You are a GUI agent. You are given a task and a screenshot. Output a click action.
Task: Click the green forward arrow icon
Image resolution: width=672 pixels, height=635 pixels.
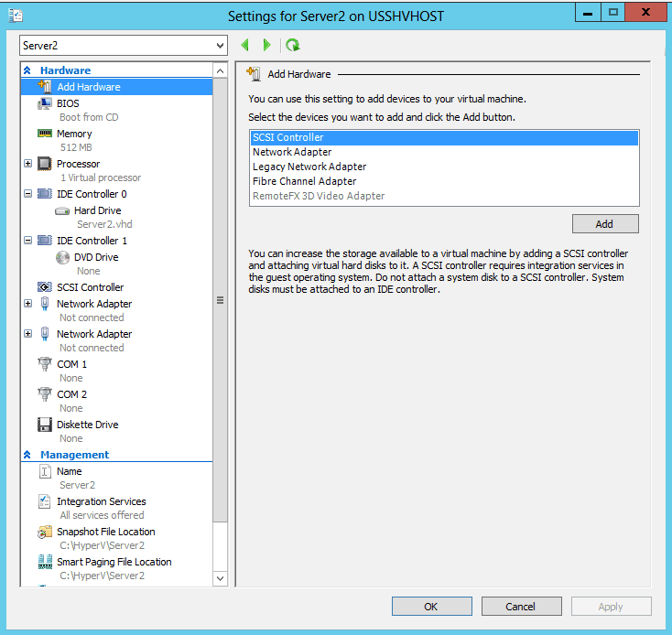click(266, 45)
